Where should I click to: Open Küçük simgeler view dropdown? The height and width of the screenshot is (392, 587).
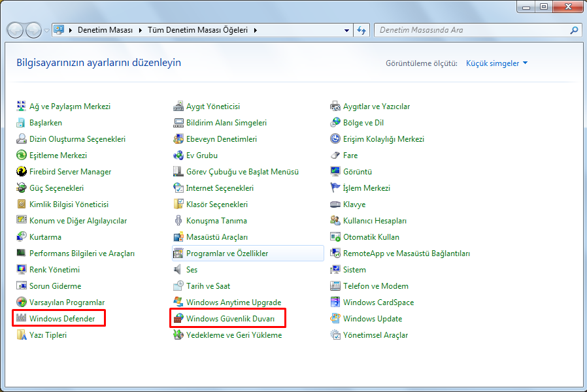[x=497, y=63]
